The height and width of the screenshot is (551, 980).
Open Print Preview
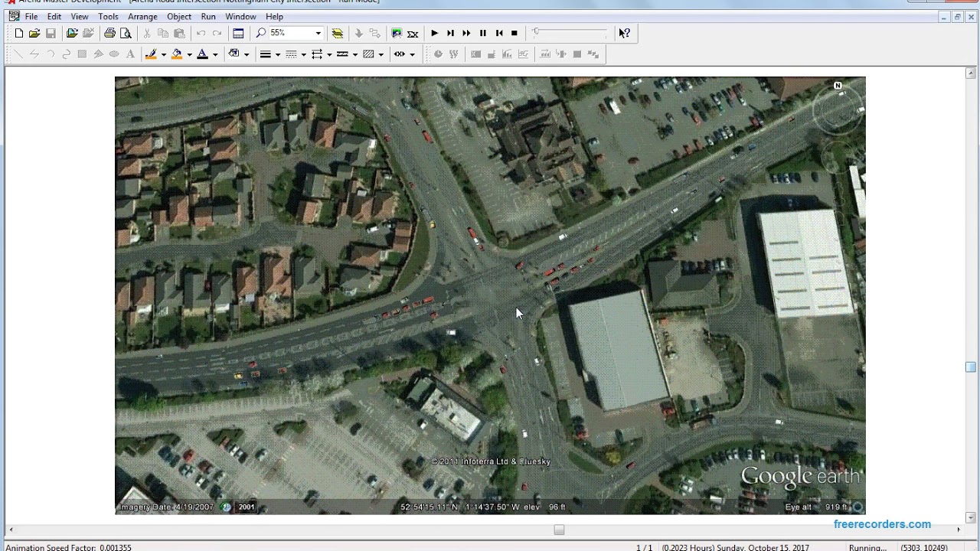(126, 33)
